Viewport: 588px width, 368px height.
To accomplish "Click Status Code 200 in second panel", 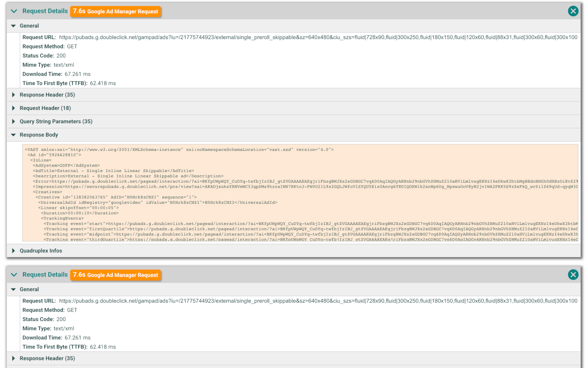I will 44,319.
